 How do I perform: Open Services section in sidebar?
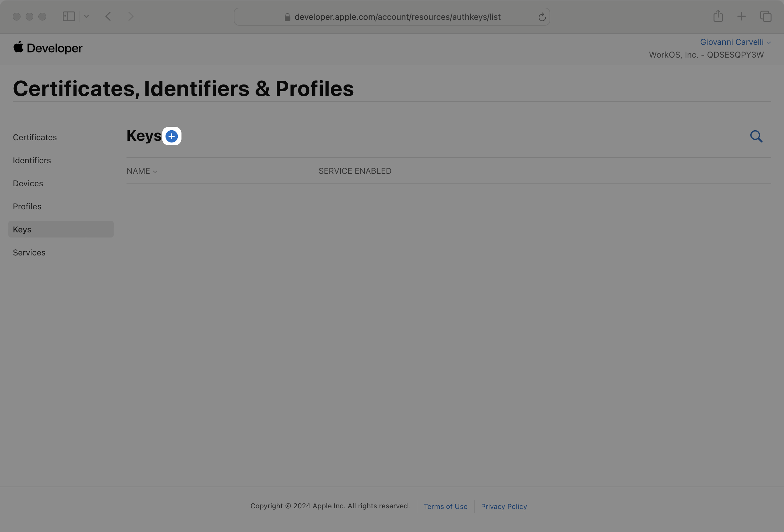point(29,252)
